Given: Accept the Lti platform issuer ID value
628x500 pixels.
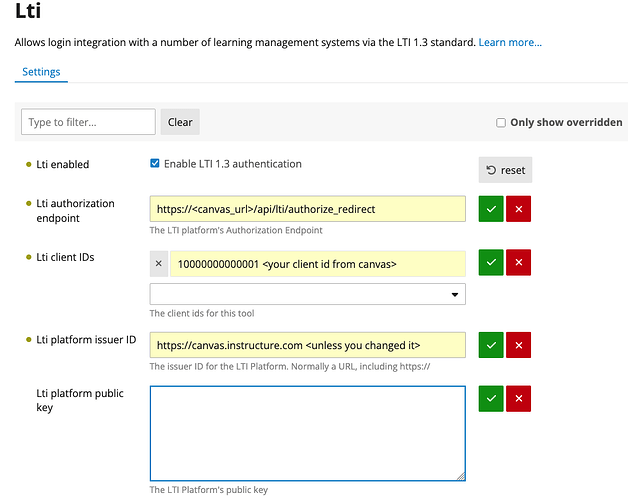Looking at the screenshot, I should click(x=491, y=345).
